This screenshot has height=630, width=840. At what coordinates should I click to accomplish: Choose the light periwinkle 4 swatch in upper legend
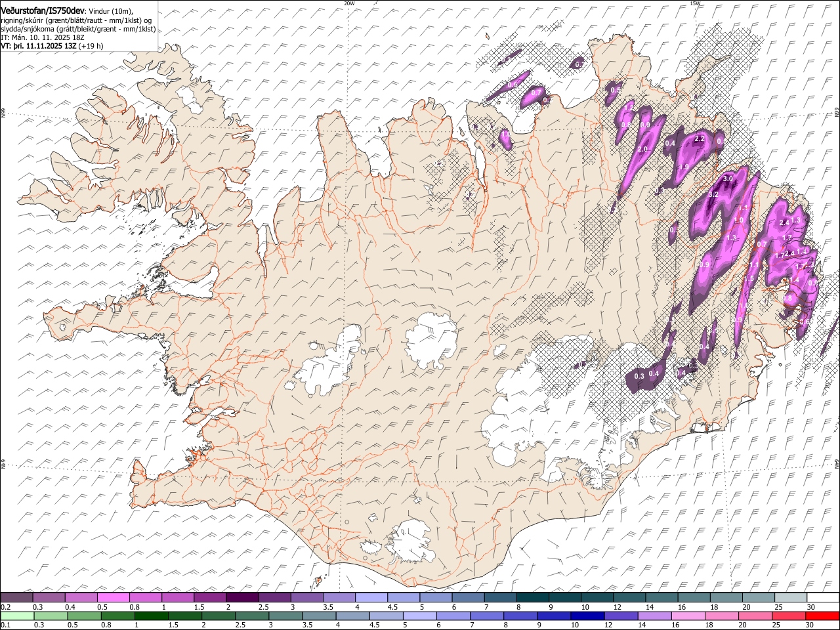point(371,598)
